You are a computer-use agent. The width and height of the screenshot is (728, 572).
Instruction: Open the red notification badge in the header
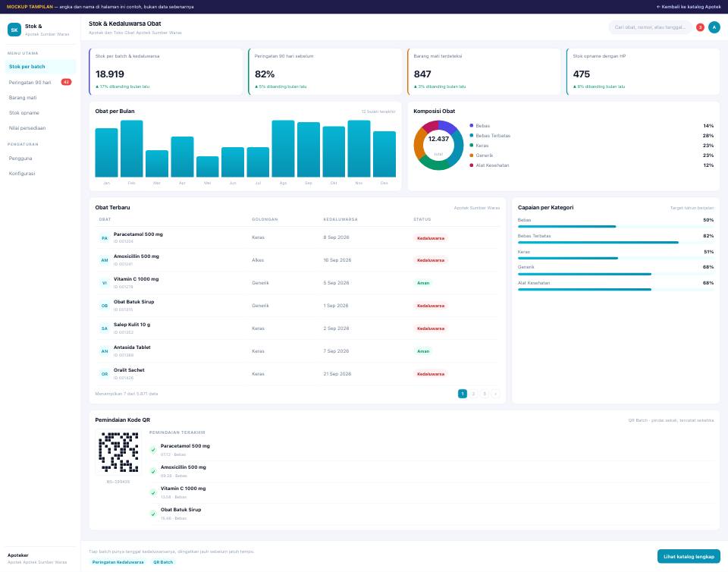[x=700, y=27]
